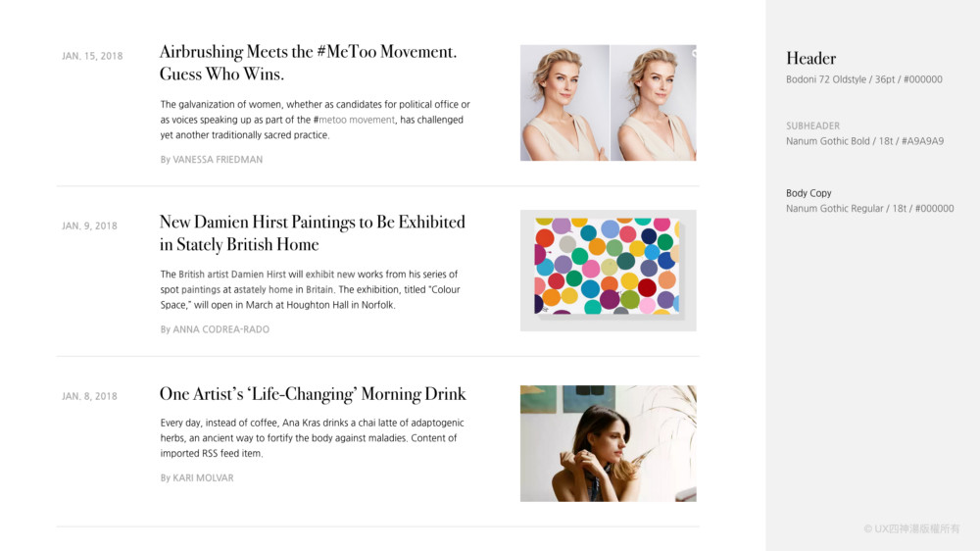Open the colorful spot painting thumbnail
The image size is (980, 551).
coord(609,271)
